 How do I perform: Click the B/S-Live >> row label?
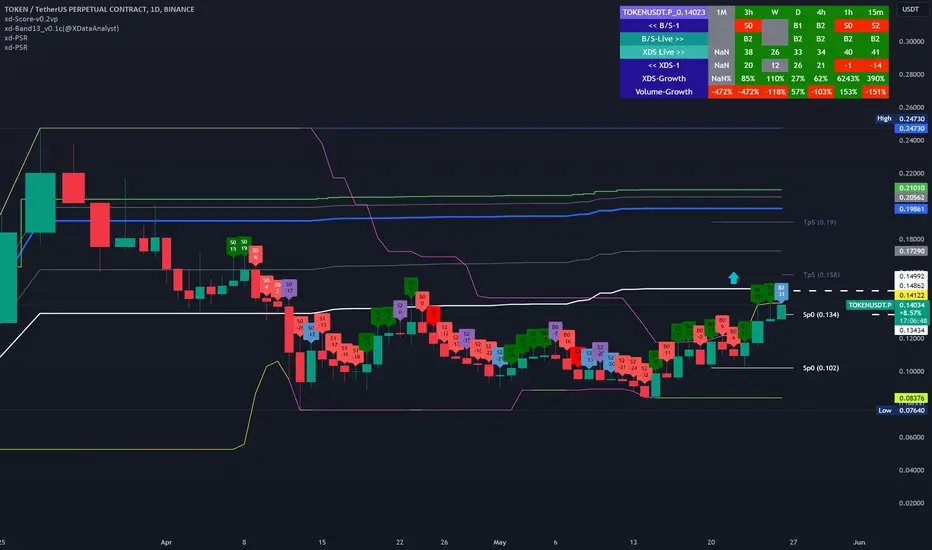tap(664, 39)
